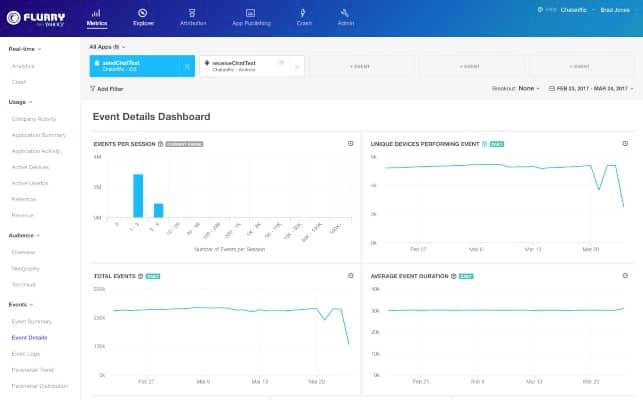Viewport: 643px width, 400px height.
Task: Click the help icon in header
Action: (540, 9)
